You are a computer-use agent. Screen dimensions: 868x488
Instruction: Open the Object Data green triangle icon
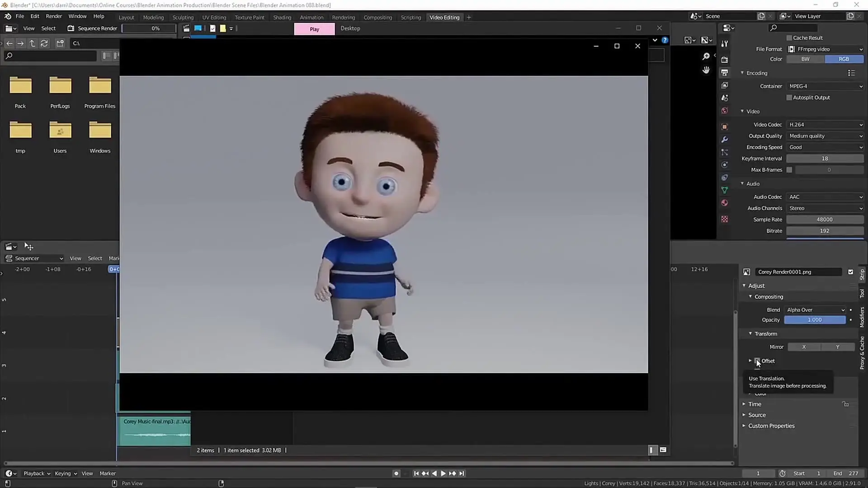click(x=725, y=190)
